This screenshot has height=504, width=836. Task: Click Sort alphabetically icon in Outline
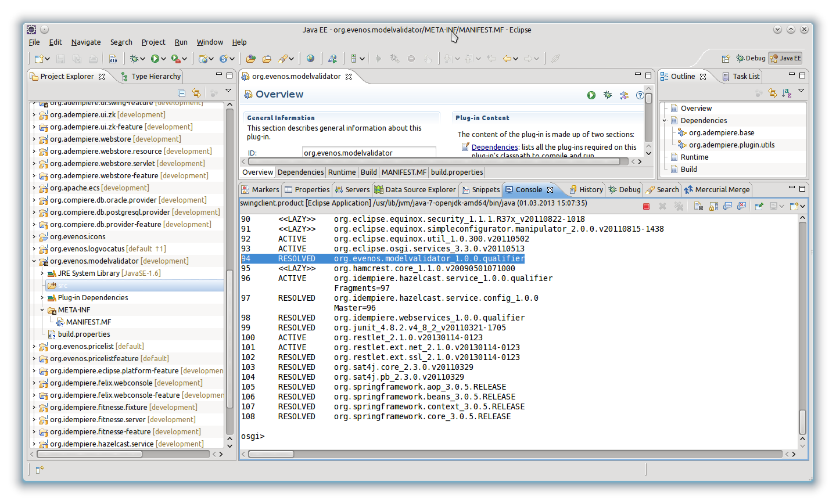coord(787,93)
